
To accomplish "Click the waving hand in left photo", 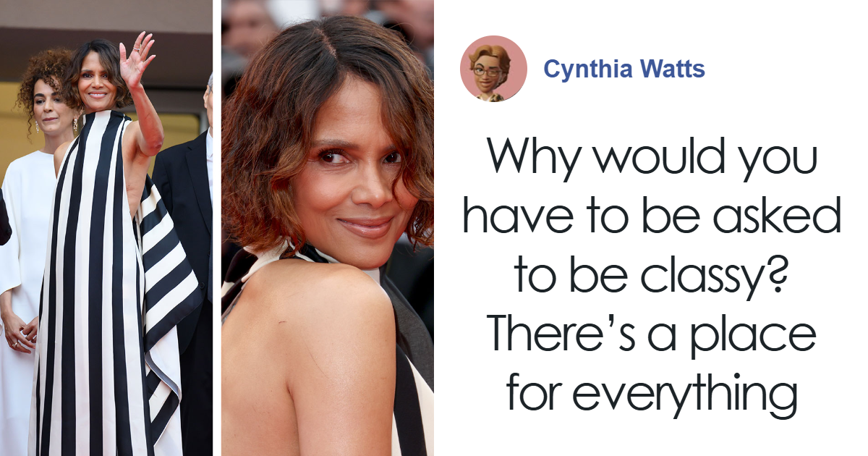I will coord(136,60).
